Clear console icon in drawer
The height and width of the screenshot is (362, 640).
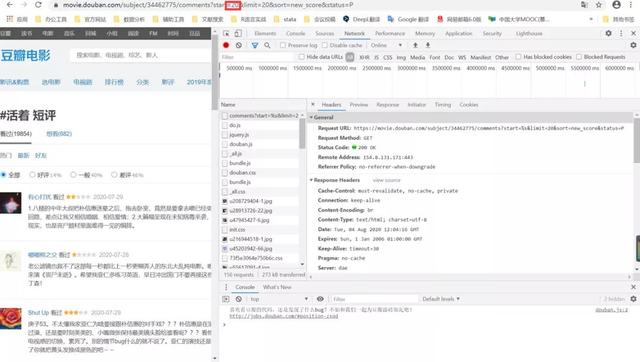[x=239, y=299]
